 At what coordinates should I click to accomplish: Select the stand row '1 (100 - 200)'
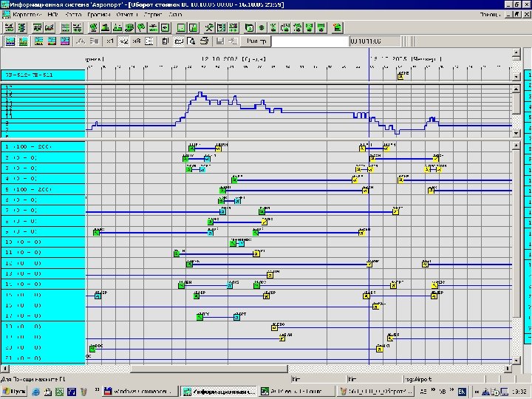(x=43, y=147)
